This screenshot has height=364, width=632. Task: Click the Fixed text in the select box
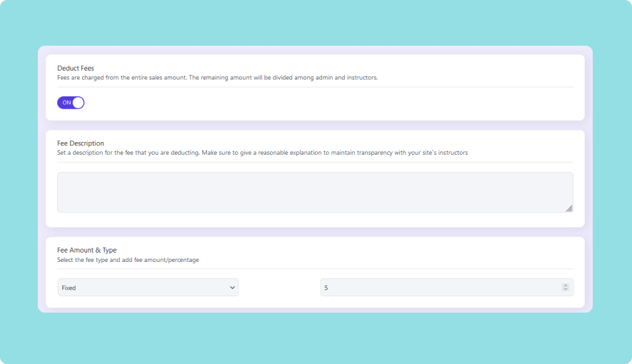(69, 288)
